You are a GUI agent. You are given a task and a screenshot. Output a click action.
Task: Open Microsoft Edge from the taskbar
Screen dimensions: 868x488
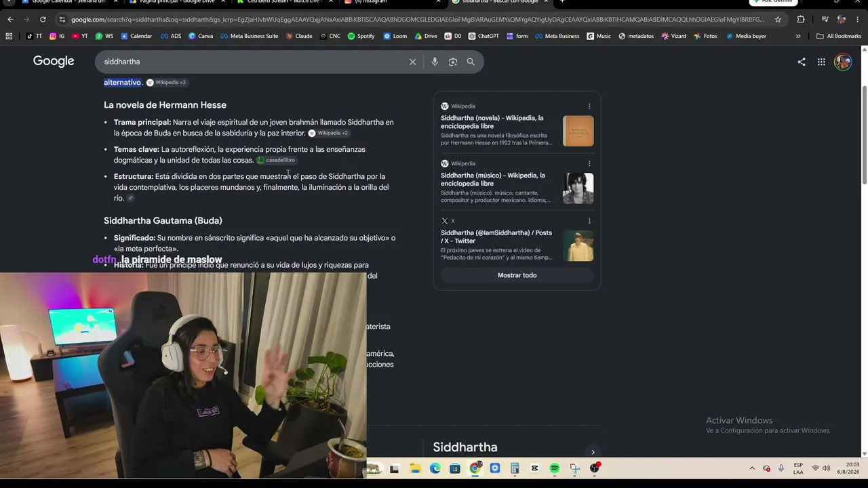[435, 468]
